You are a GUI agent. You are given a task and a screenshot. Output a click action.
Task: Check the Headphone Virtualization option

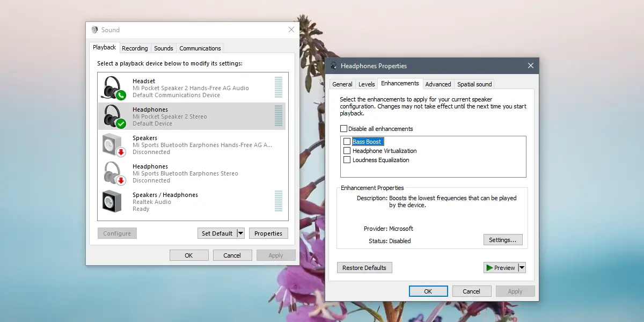tap(347, 151)
